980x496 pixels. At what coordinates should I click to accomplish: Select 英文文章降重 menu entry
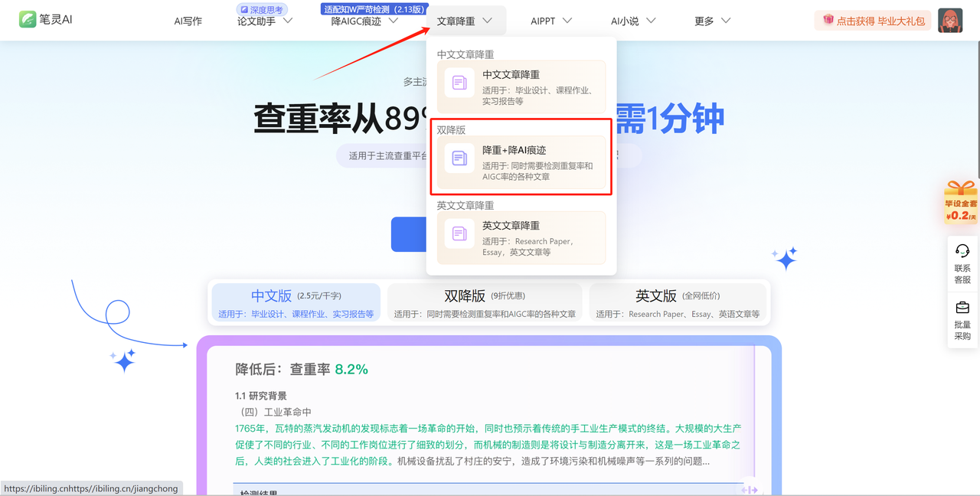[521, 238]
